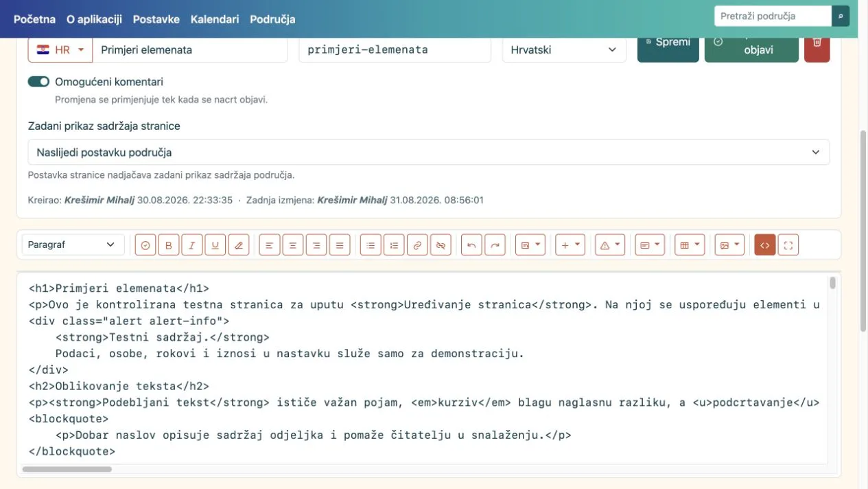This screenshot has width=868, height=489.
Task: Open Kalendari in the navbar
Action: (x=215, y=19)
